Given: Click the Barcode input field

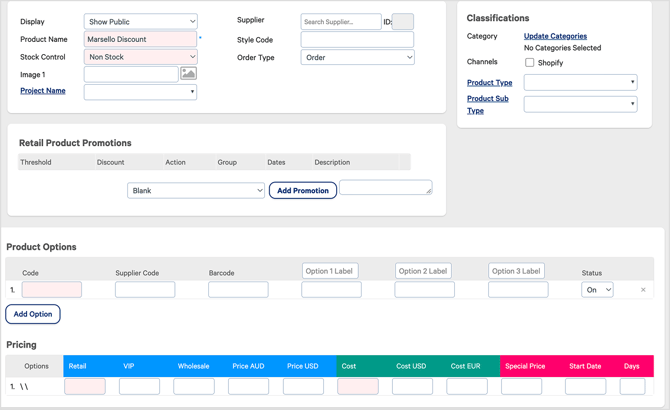Looking at the screenshot, I should (238, 290).
